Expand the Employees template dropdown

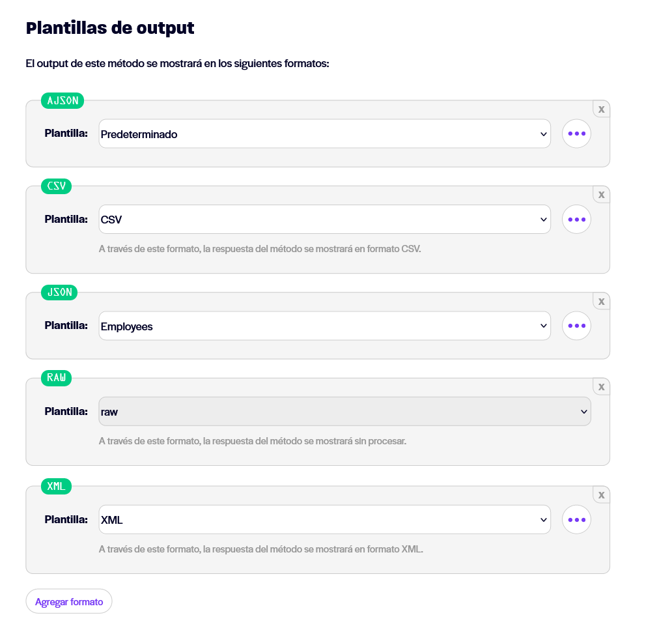click(324, 326)
